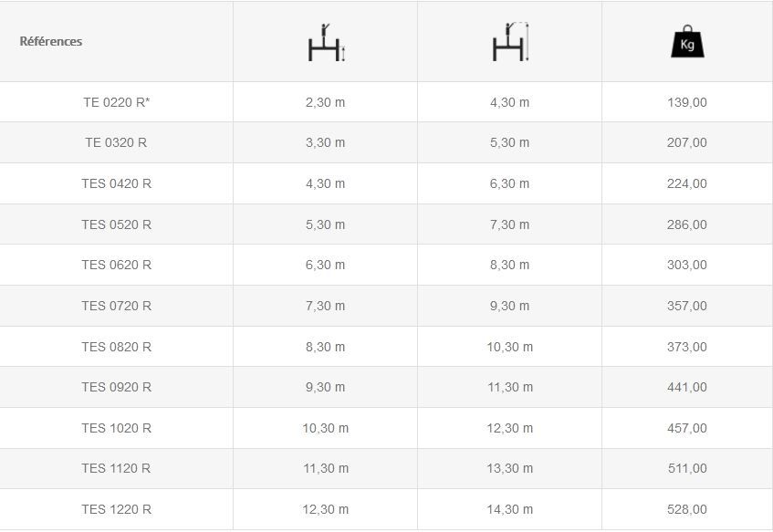This screenshot has width=773, height=532.
Task: Click the Kg weight icon
Action: click(x=687, y=43)
